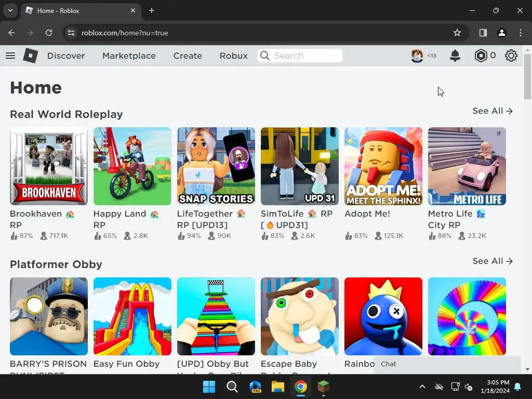The image size is (532, 399).
Task: Open Windows taskbar search
Action: (x=232, y=387)
